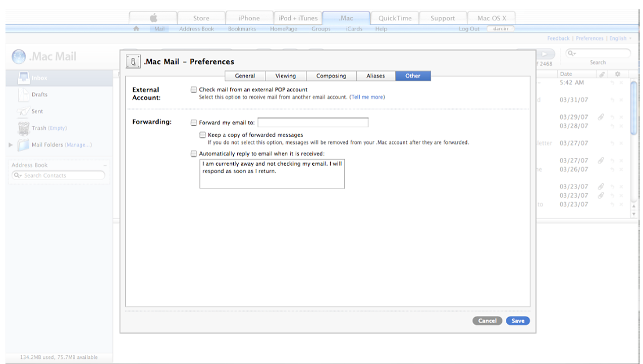Screen dimensions: 643x364
Task: Switch to the Viewing tab
Action: pyautogui.click(x=286, y=76)
